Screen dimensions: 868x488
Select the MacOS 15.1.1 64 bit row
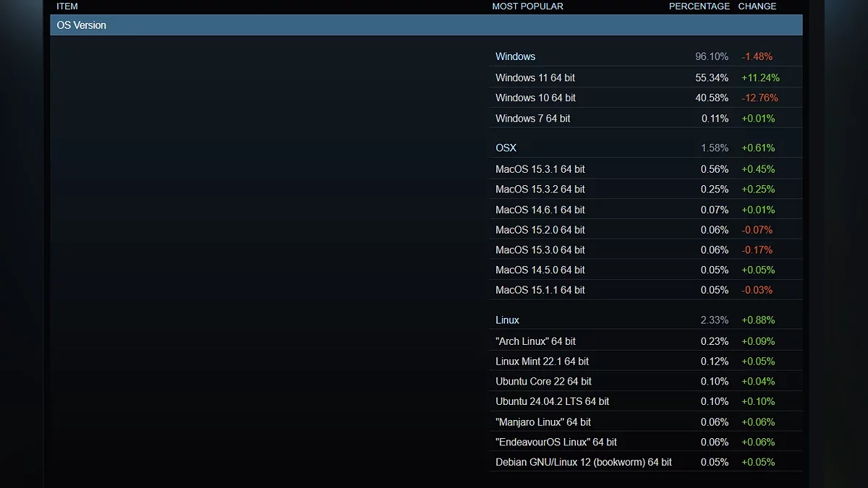click(540, 290)
